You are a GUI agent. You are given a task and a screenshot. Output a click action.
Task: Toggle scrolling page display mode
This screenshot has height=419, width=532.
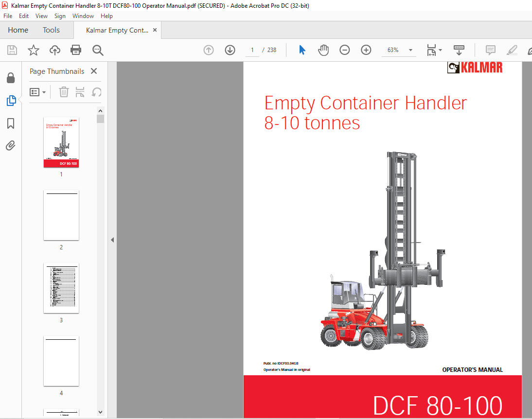click(x=459, y=50)
